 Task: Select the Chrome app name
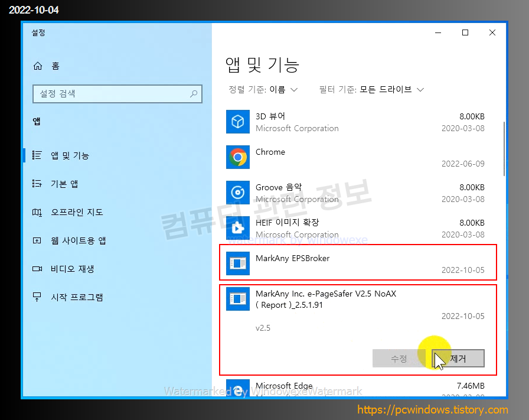coord(270,152)
